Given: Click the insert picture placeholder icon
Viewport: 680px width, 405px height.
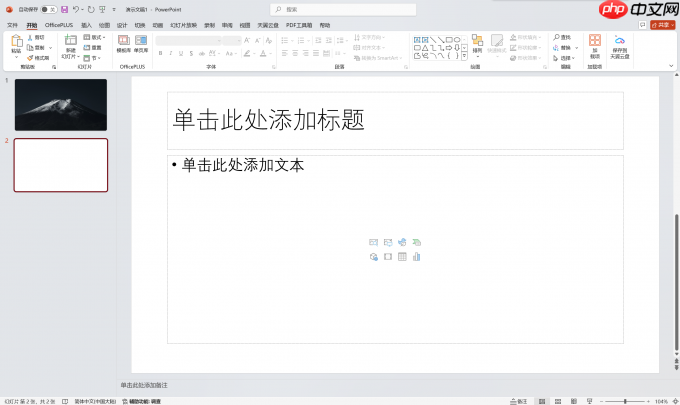Looking at the screenshot, I should (388, 242).
